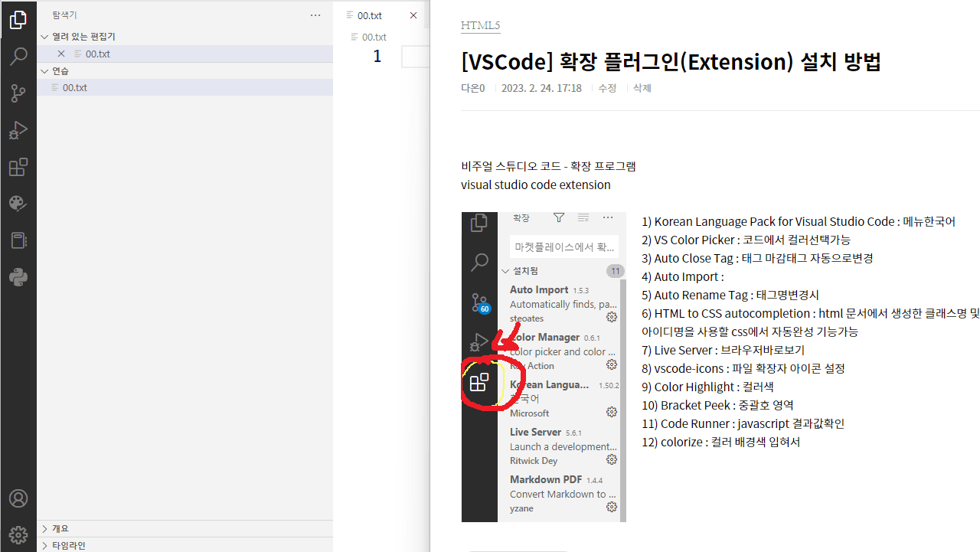This screenshot has height=552, width=980.
Task: Click gear icon beside Live Server in image
Action: 612,459
